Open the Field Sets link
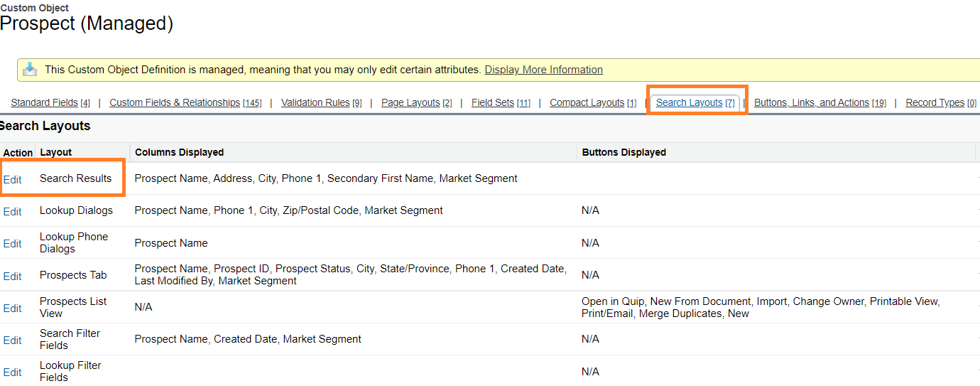This screenshot has height=386, width=980. [x=493, y=102]
